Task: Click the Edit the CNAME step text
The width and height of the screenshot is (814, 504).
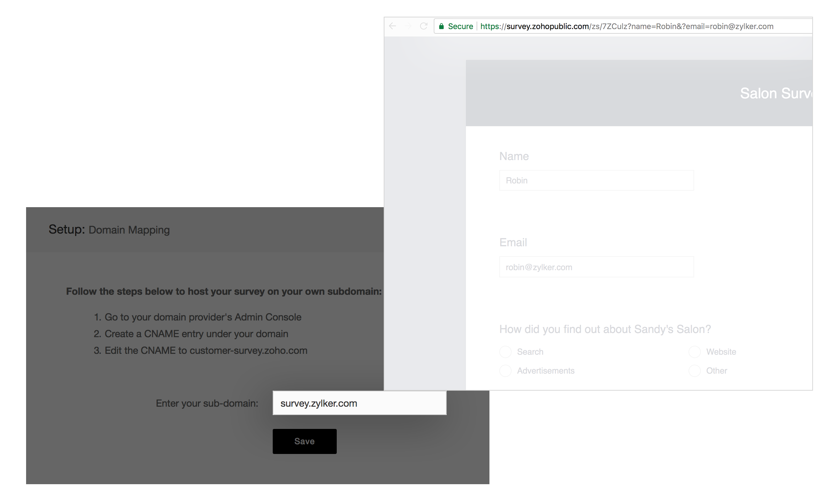Action: coord(206,350)
